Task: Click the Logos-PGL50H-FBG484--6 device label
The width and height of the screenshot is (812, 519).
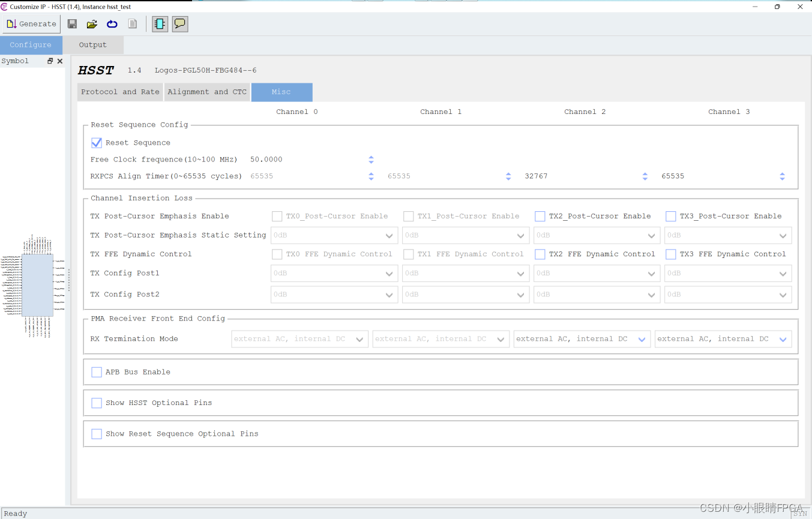Action: (x=206, y=70)
